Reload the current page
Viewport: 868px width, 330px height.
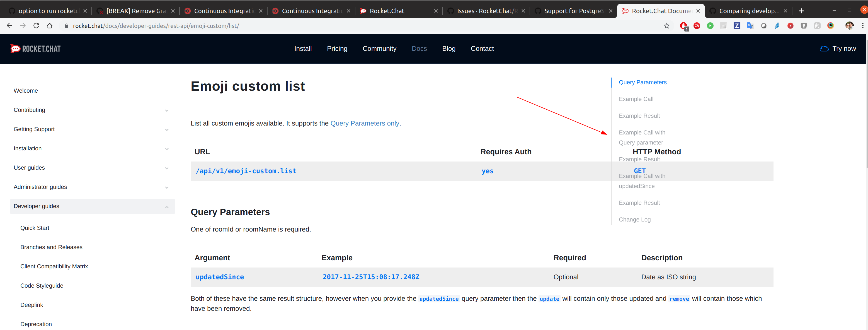pos(36,26)
